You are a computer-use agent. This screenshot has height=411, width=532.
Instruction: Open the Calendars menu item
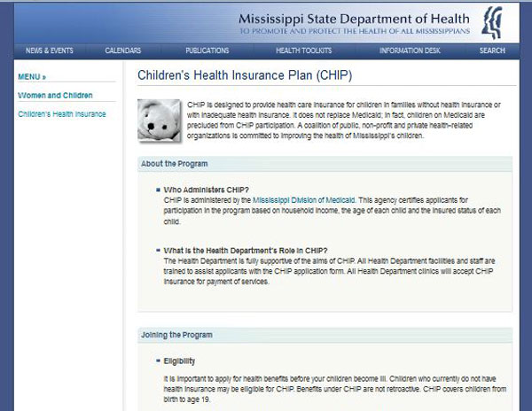[123, 50]
